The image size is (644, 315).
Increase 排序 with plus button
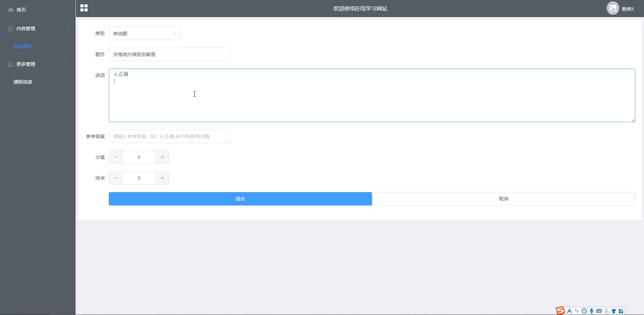coord(162,178)
